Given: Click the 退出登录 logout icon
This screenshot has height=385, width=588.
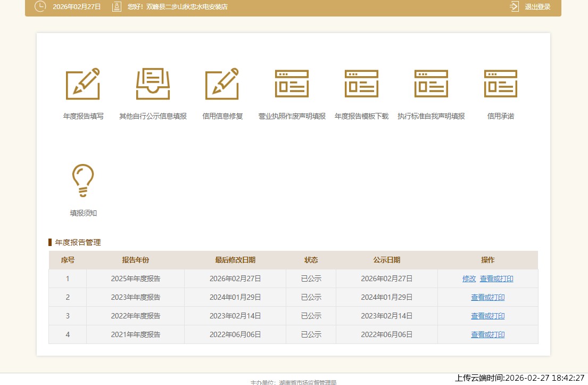Looking at the screenshot, I should (514, 6).
